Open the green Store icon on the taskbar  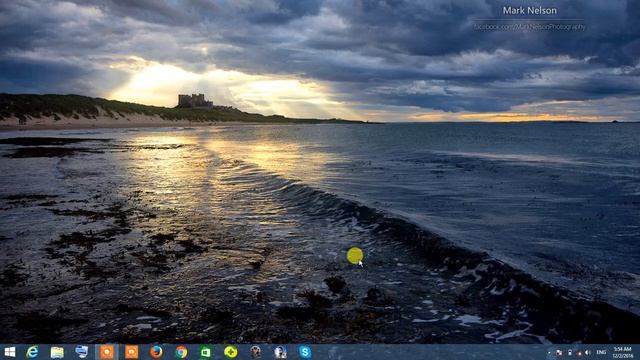[206, 352]
